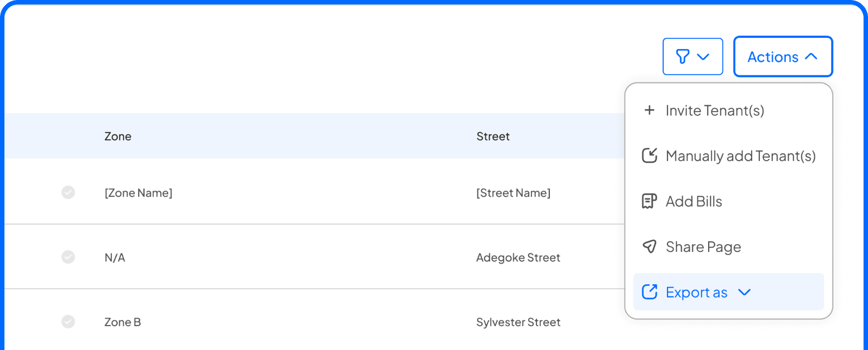The image size is (868, 350).
Task: Click the import icon for Manually add Tenant(s)
Action: coord(650,155)
